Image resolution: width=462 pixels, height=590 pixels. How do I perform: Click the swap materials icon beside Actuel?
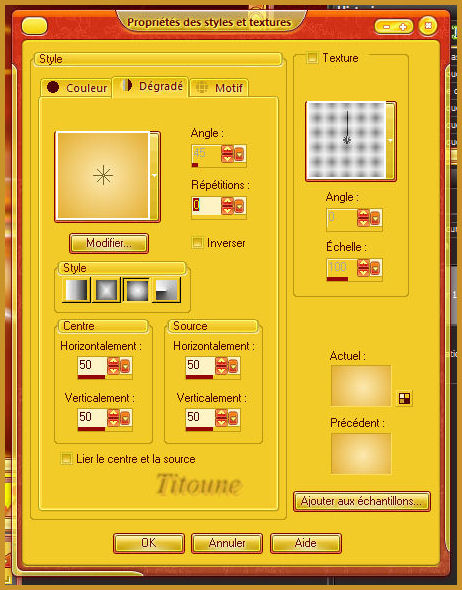coord(404,398)
